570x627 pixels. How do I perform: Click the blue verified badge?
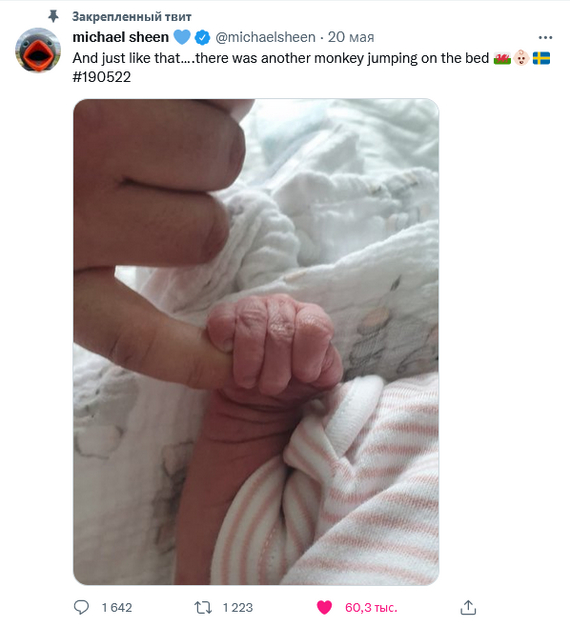point(202,38)
